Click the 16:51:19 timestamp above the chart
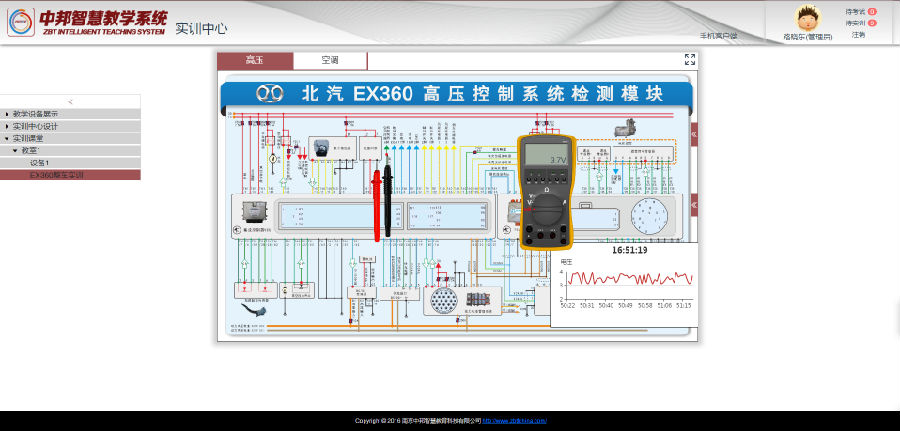Viewport: 900px width, 431px height. tap(629, 250)
